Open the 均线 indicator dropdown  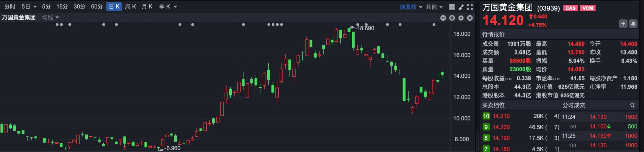tap(50, 17)
